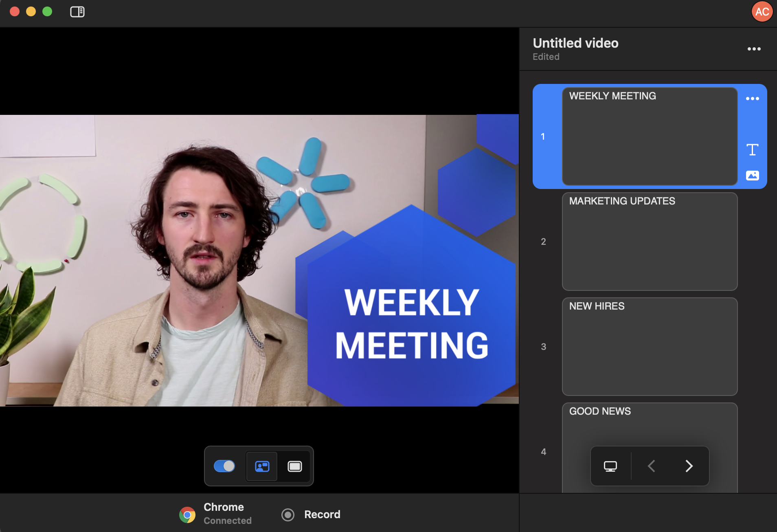
Task: Click the Untitled video title
Action: point(575,43)
